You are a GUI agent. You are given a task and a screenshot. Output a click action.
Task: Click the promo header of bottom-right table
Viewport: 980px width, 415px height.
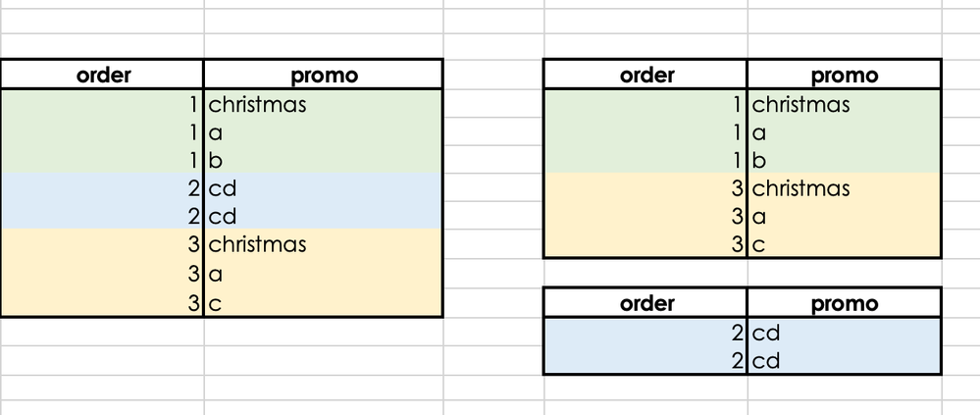point(844,303)
